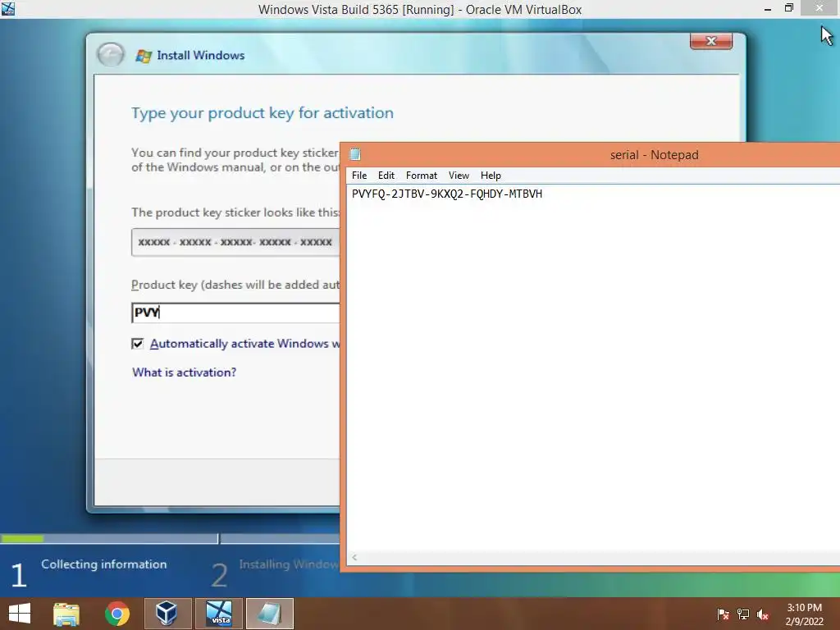Open the Notepad Help menu

click(x=491, y=176)
